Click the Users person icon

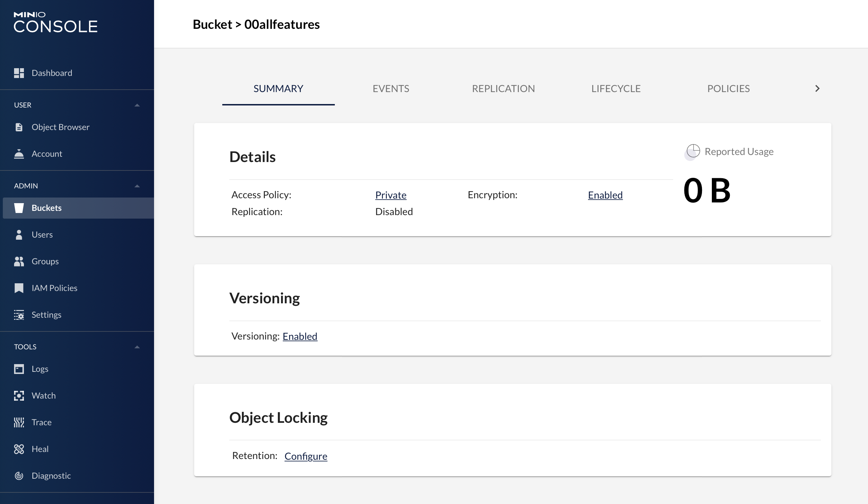point(19,235)
